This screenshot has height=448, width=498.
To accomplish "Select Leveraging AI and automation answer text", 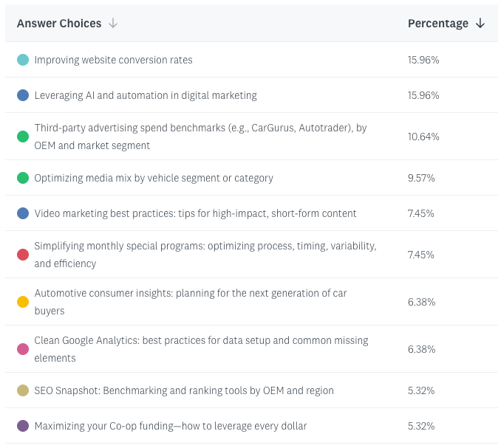I will pos(146,95).
